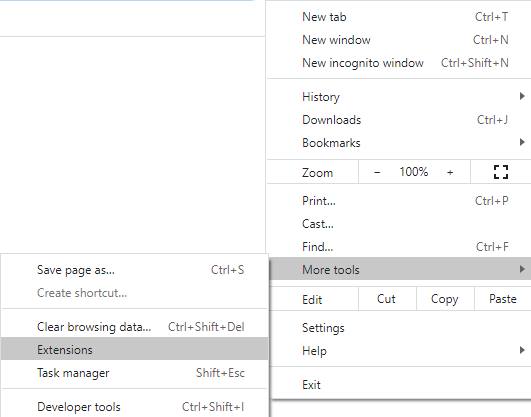Screen dimensions: 531x417
Task: Expand the Help submenu arrow
Action: click(522, 350)
